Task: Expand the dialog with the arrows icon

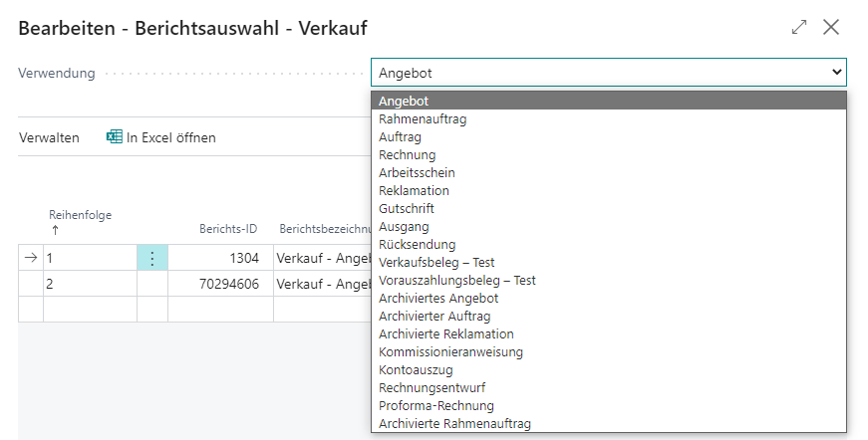Action: (798, 28)
